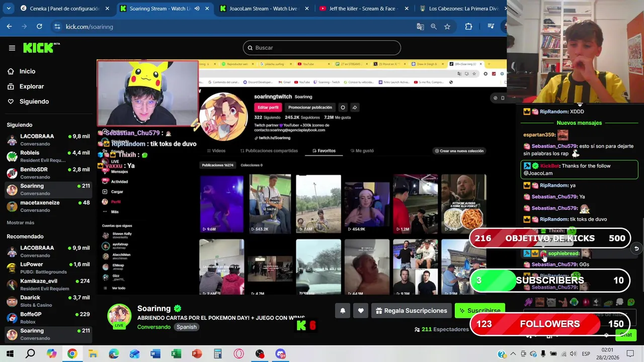Reload the kick.com page
This screenshot has width=644, height=362.
click(x=40, y=27)
